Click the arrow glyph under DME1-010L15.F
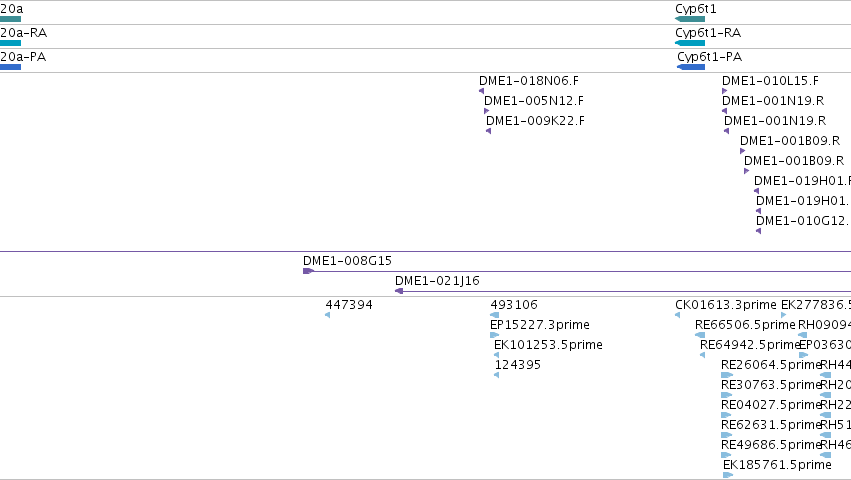This screenshot has width=851, height=480. click(x=725, y=91)
